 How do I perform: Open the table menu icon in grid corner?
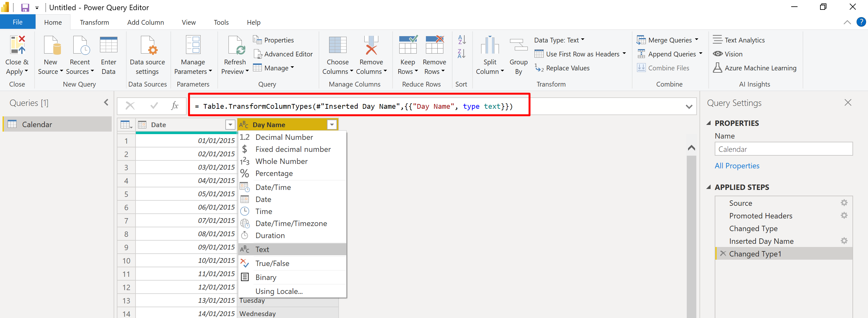point(126,125)
